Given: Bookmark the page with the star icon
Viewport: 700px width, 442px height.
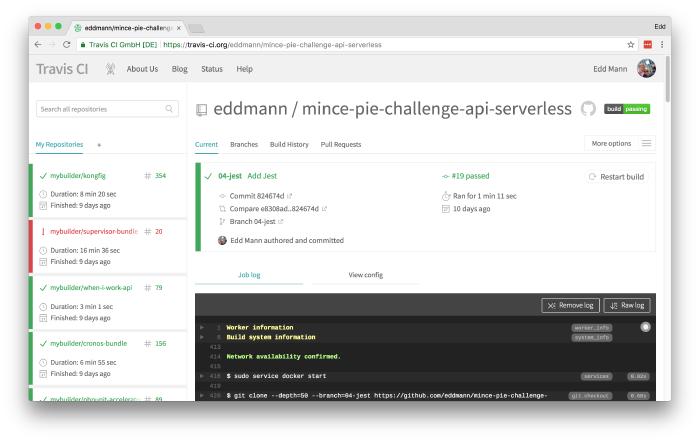Looking at the screenshot, I should (x=630, y=45).
